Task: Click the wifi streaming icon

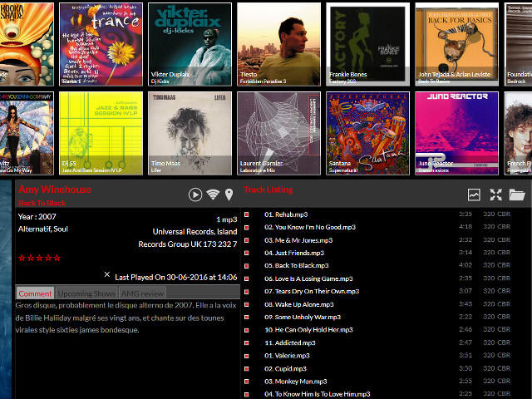Action: click(x=213, y=194)
